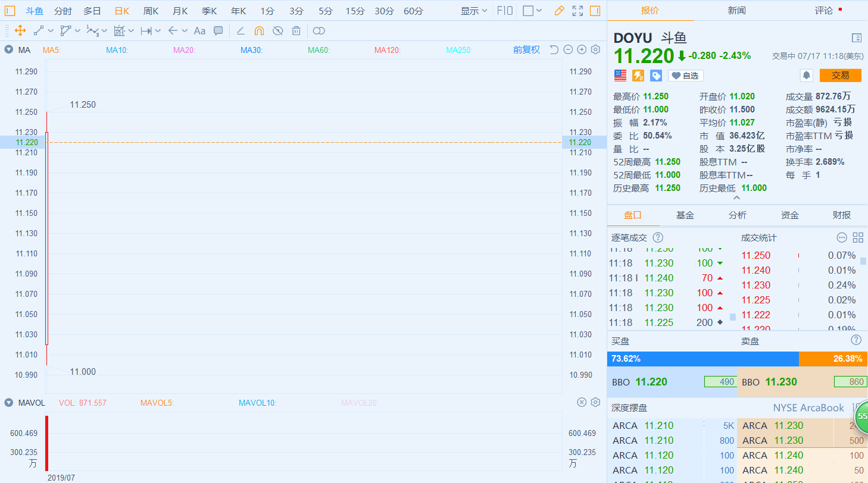868x483 pixels.
Task: Expand range interval tool options arrow
Action: pos(158,31)
